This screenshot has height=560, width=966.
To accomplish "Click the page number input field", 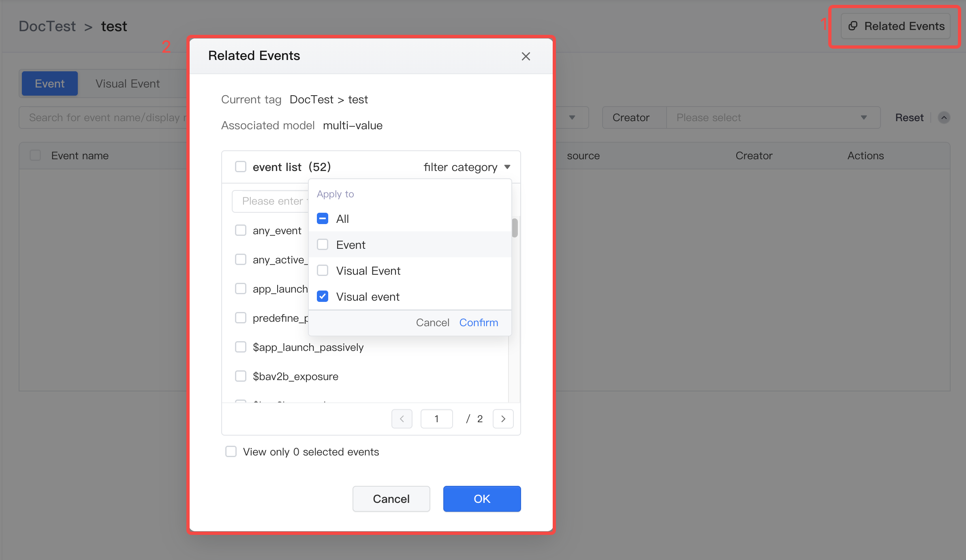I will click(x=436, y=419).
